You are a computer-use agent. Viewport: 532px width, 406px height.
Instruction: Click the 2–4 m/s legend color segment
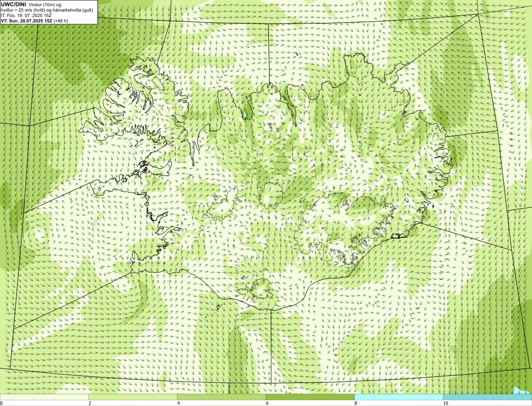(133, 397)
